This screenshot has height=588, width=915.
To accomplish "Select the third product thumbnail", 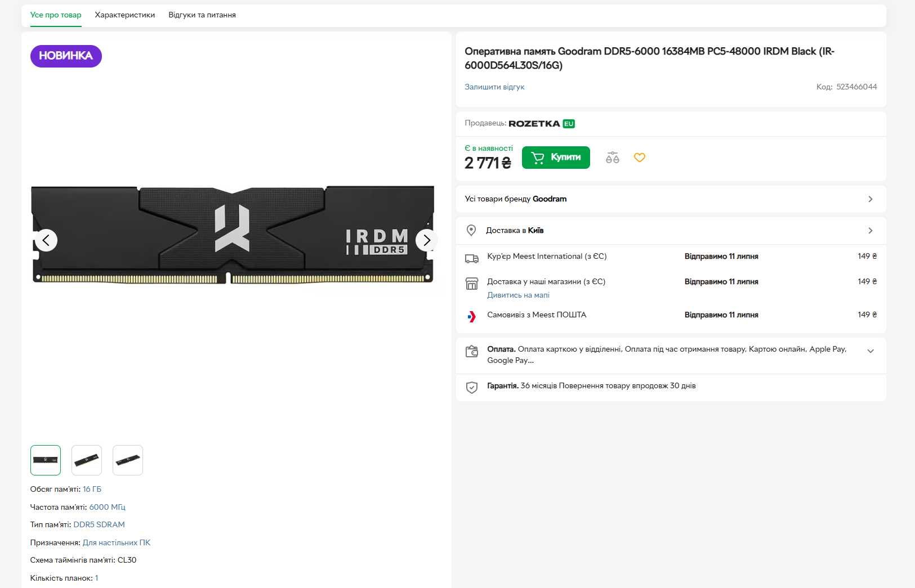I will [128, 460].
